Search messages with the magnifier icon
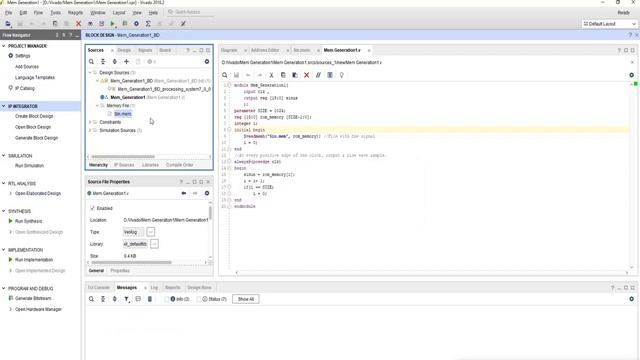The image size is (640, 360). pos(91,299)
